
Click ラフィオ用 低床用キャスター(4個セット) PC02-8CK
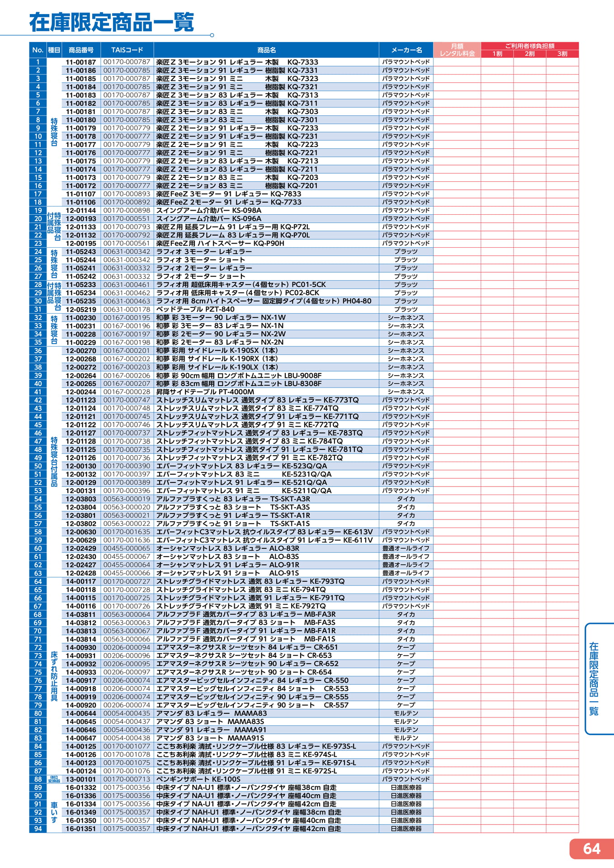(x=238, y=293)
